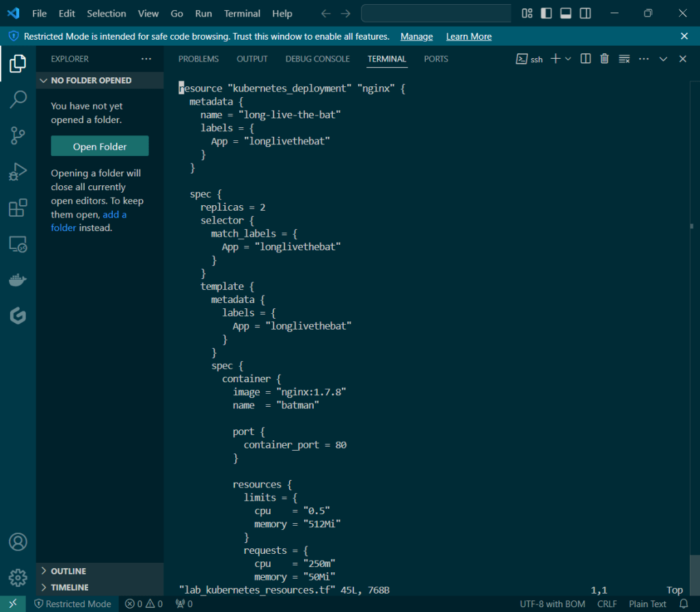Screen dimensions: 700x612
Task: Split the terminal pane
Action: point(586,59)
